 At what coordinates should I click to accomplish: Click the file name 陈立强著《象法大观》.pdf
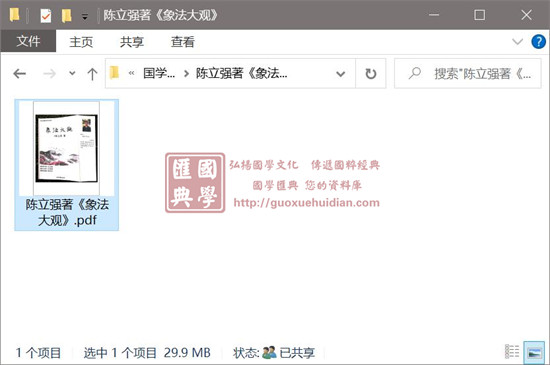point(67,212)
